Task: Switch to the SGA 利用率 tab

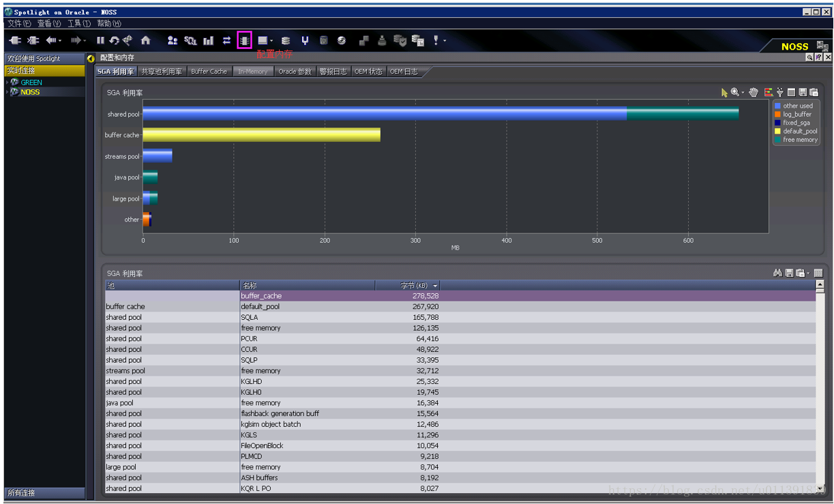Action: pos(116,71)
